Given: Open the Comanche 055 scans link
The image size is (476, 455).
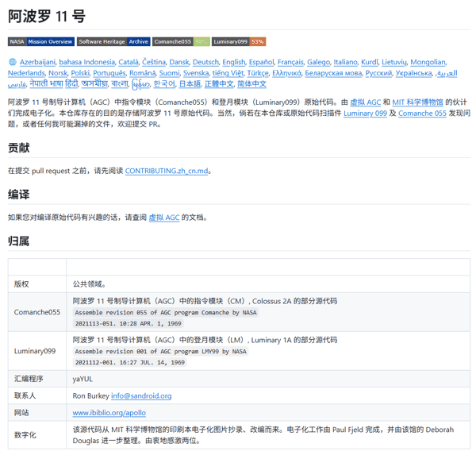Looking at the screenshot, I should tap(422, 114).
